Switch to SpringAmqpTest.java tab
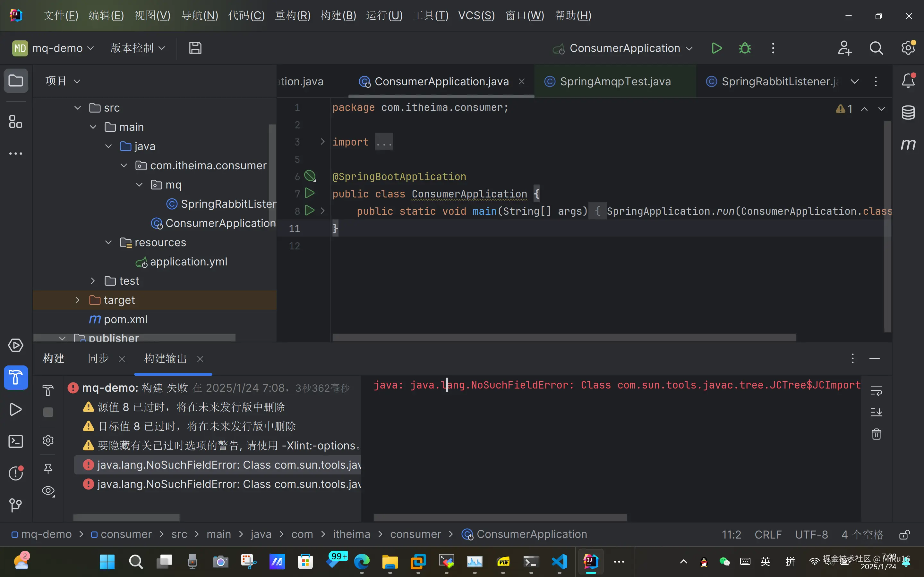Image resolution: width=924 pixels, height=577 pixels. (x=615, y=82)
